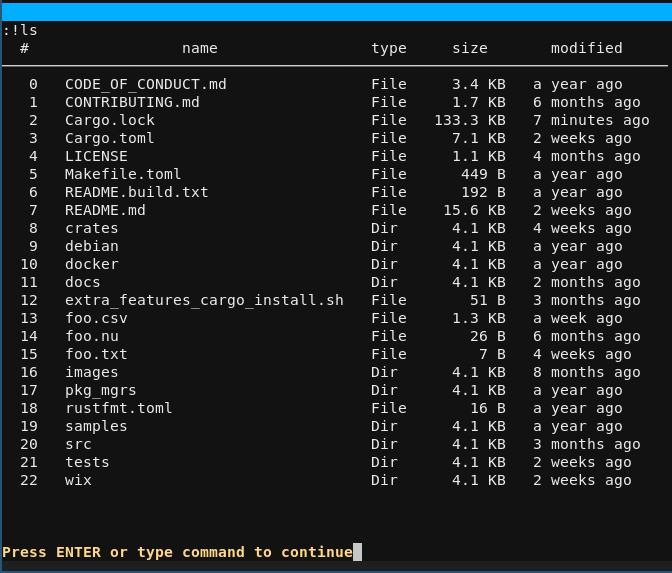Select CONTRIBUTING.md in the listing
Viewport: 672px width, 573px height.
point(132,102)
